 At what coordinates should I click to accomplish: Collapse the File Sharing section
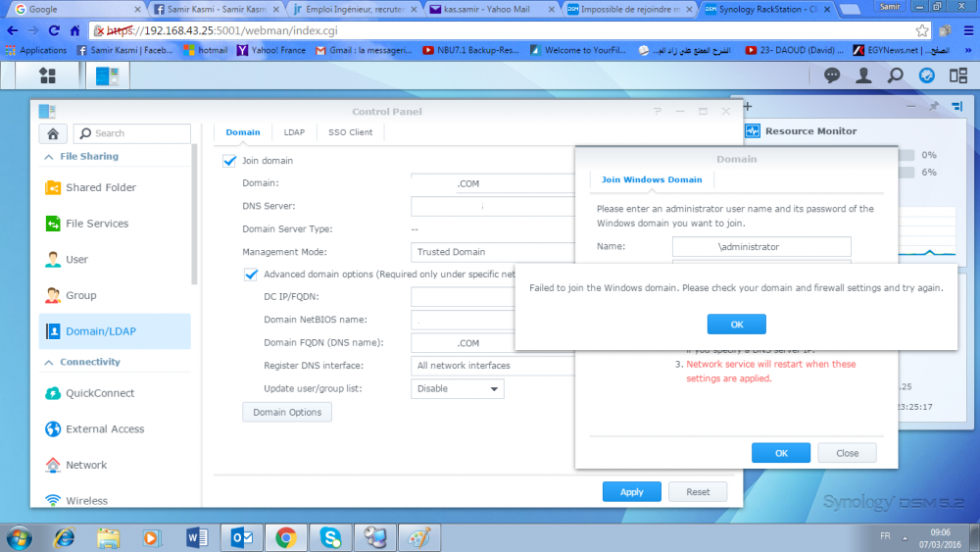(49, 157)
